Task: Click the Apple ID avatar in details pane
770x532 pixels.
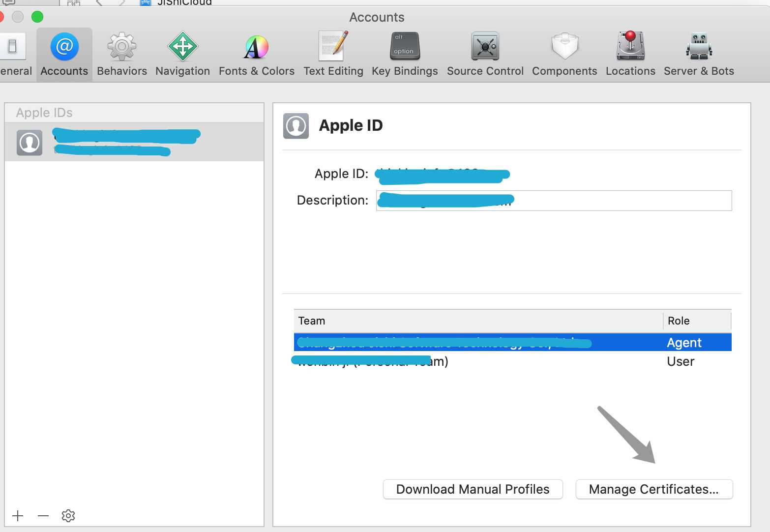Action: 296,126
